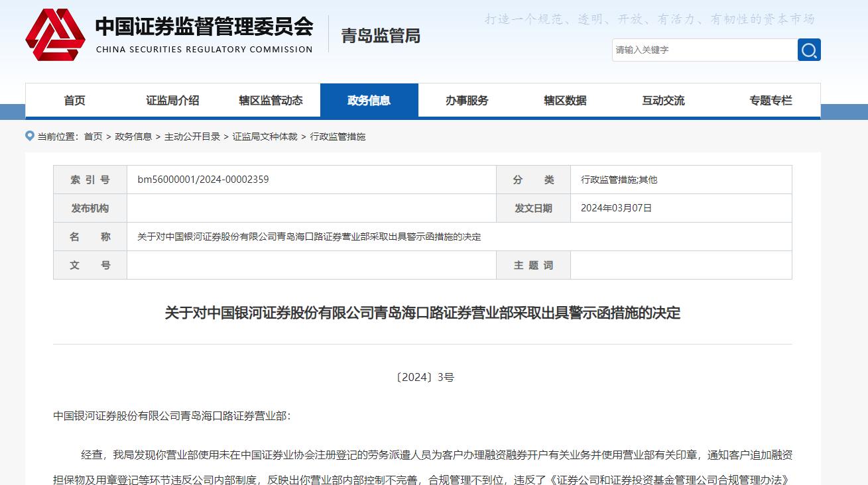Image resolution: width=868 pixels, height=485 pixels.
Task: Open the 办事服务 menu item
Action: (x=467, y=101)
